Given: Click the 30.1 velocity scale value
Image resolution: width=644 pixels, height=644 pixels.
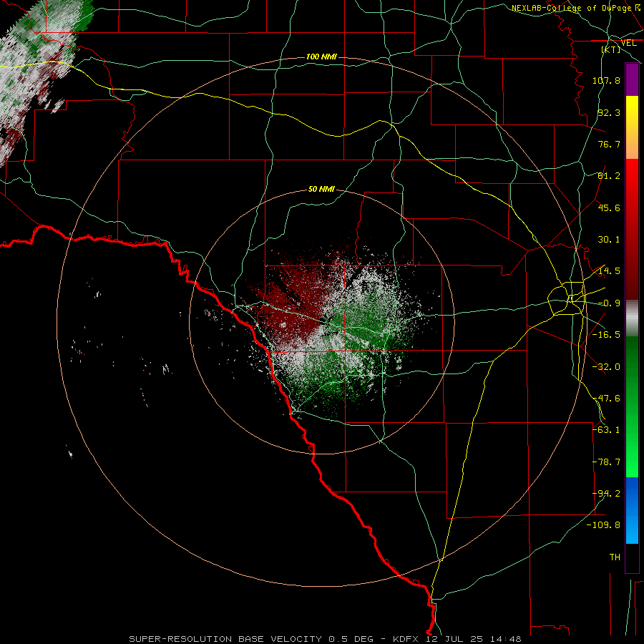Looking at the screenshot, I should (609, 240).
